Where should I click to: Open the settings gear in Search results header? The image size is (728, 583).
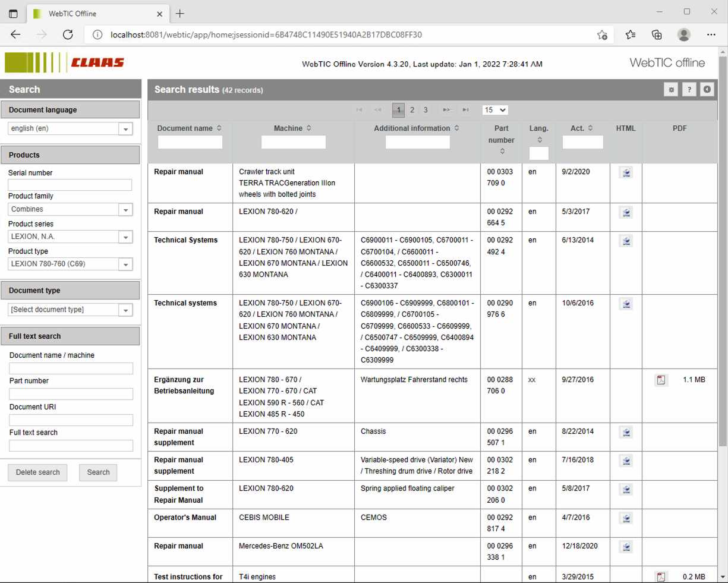click(671, 90)
